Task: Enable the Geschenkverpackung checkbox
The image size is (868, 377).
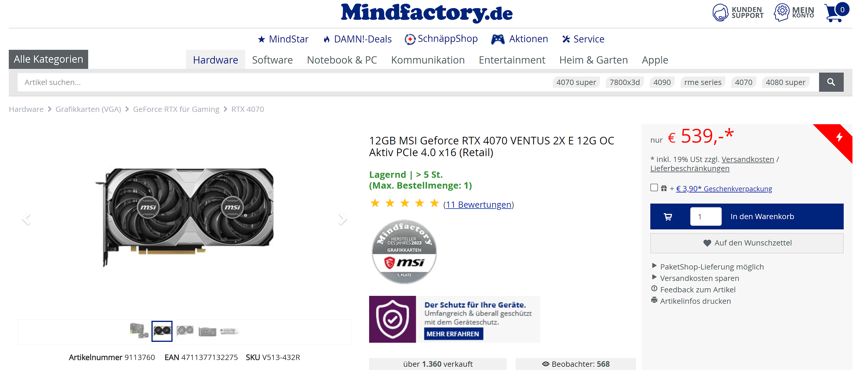Action: point(654,188)
